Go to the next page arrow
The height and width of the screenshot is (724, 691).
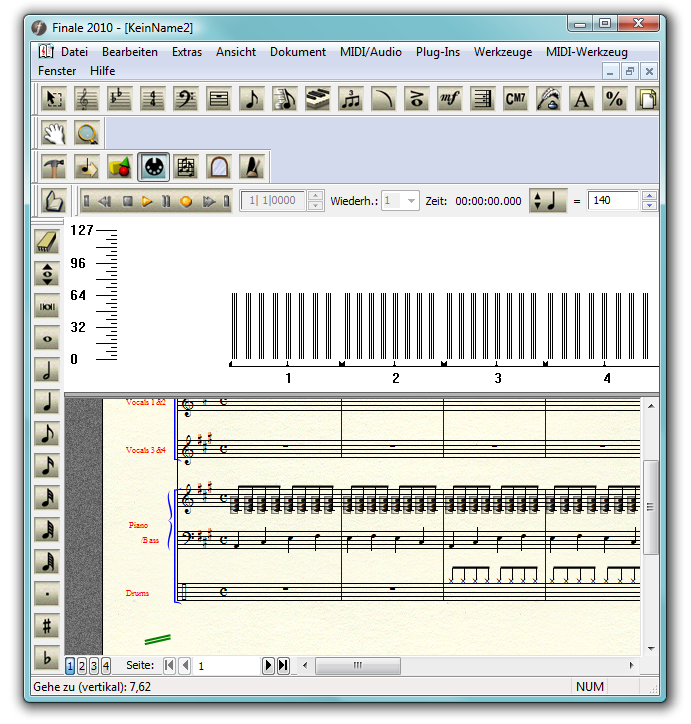(268, 665)
